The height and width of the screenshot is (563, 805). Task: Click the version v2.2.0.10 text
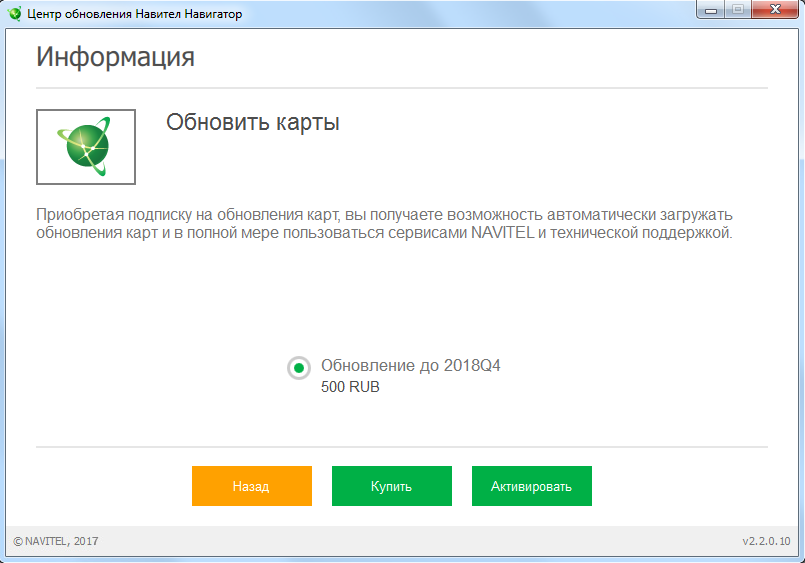[766, 541]
